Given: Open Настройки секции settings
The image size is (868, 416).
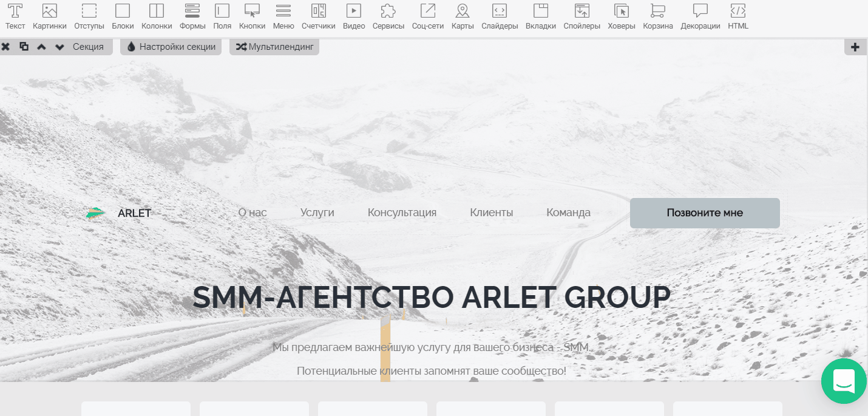Looking at the screenshot, I should click(x=171, y=47).
